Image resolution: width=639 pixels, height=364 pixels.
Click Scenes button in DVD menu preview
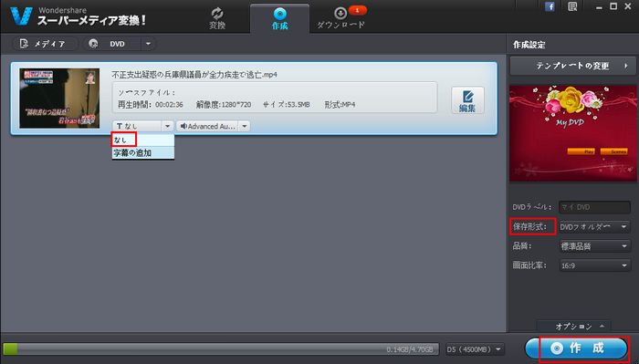tap(613, 151)
